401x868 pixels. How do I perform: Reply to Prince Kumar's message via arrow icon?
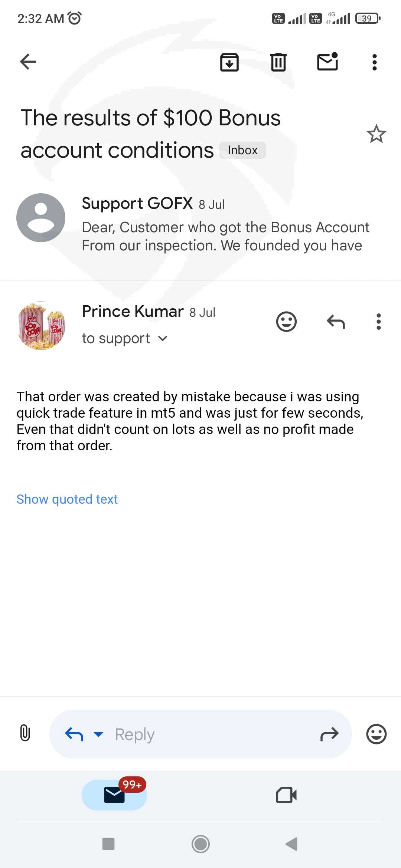point(336,322)
